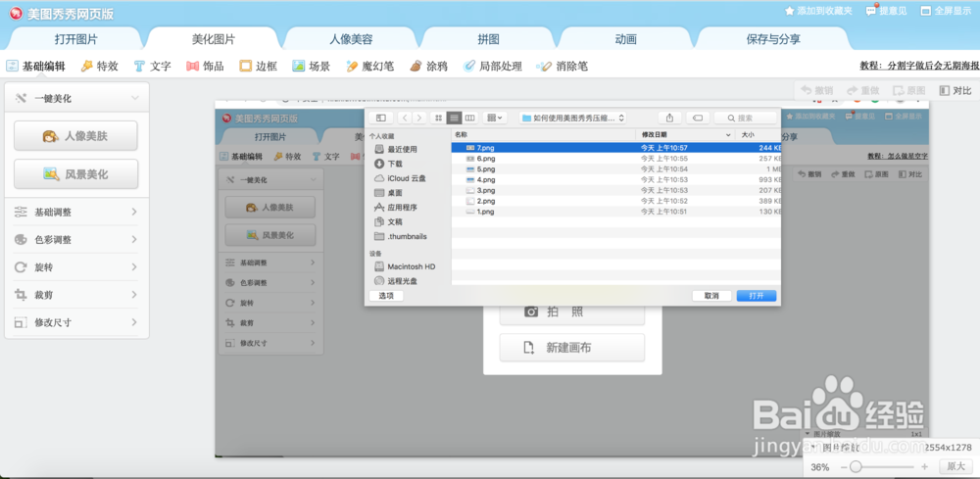The width and height of the screenshot is (980, 479).
Task: Click the tag icon in the pictured file dialog
Action: (x=698, y=118)
